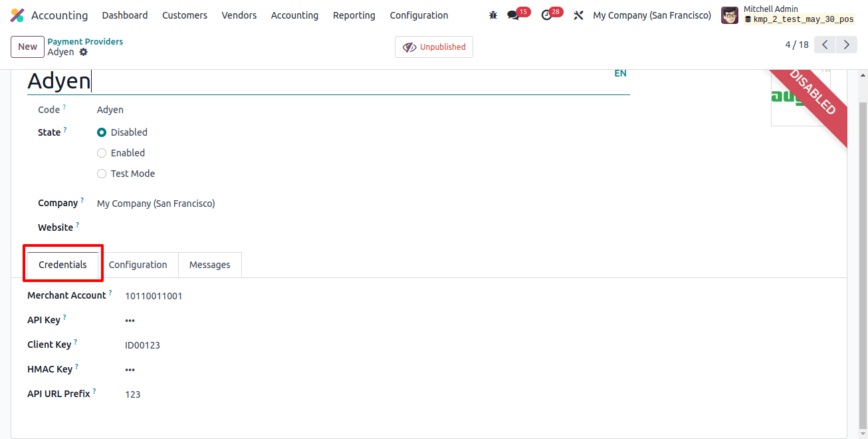The height and width of the screenshot is (439, 868).
Task: Open the Vendors menu
Action: [239, 15]
